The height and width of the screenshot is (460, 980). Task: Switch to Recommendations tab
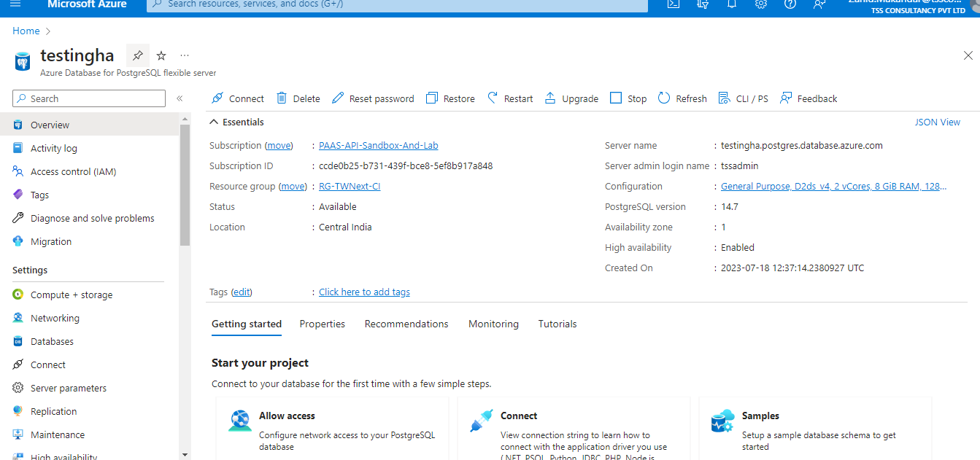pos(406,324)
